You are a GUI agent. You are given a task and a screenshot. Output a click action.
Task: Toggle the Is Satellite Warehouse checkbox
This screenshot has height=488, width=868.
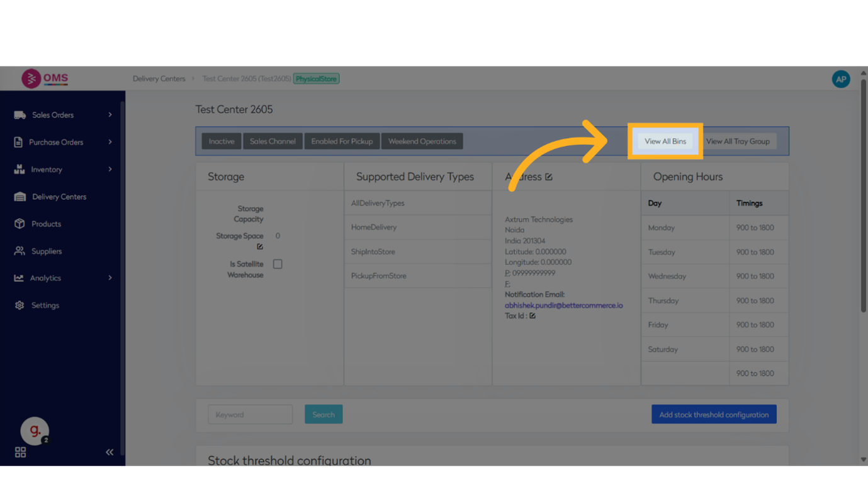point(278,263)
